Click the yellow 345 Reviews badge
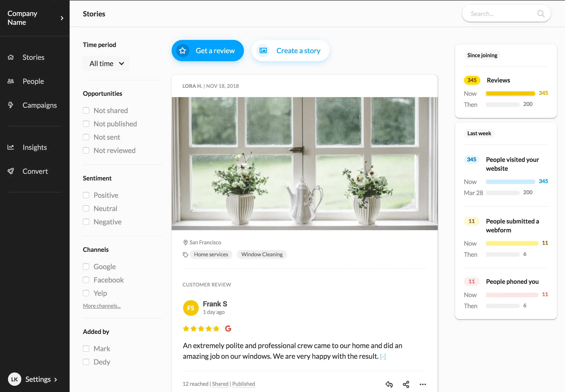Viewport: 565px width, 392px height. pos(472,80)
